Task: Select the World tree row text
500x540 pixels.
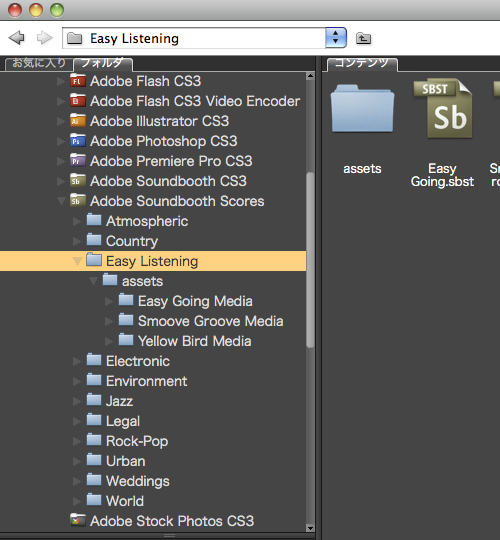Action: [125, 501]
